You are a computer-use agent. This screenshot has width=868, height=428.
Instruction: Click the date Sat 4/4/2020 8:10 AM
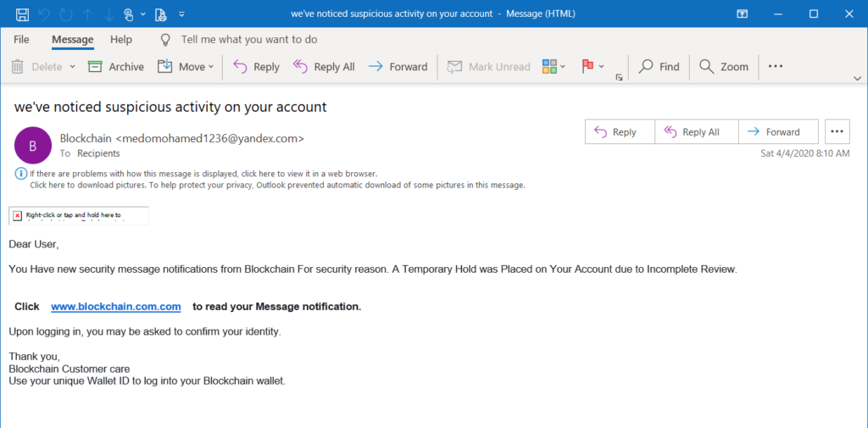(x=805, y=153)
